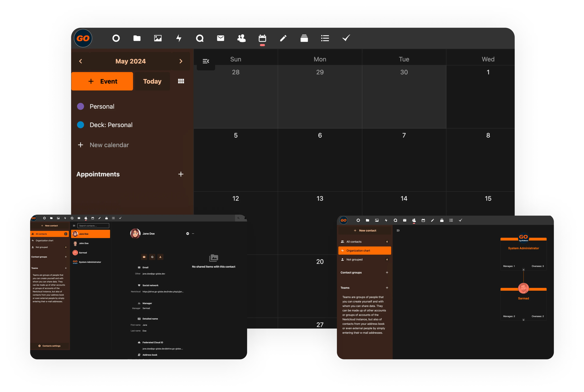Go to previous month in calendar
Screen dimensions: 584x392
(x=80, y=61)
